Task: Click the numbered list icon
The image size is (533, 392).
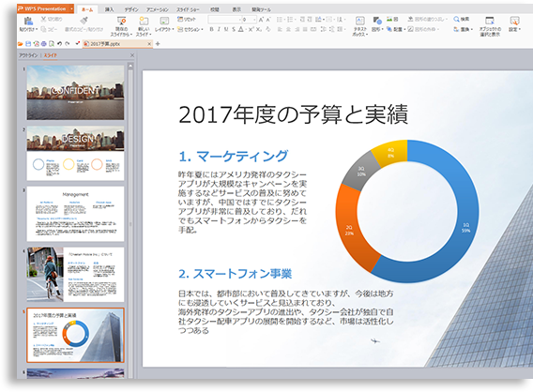Action: click(x=290, y=20)
